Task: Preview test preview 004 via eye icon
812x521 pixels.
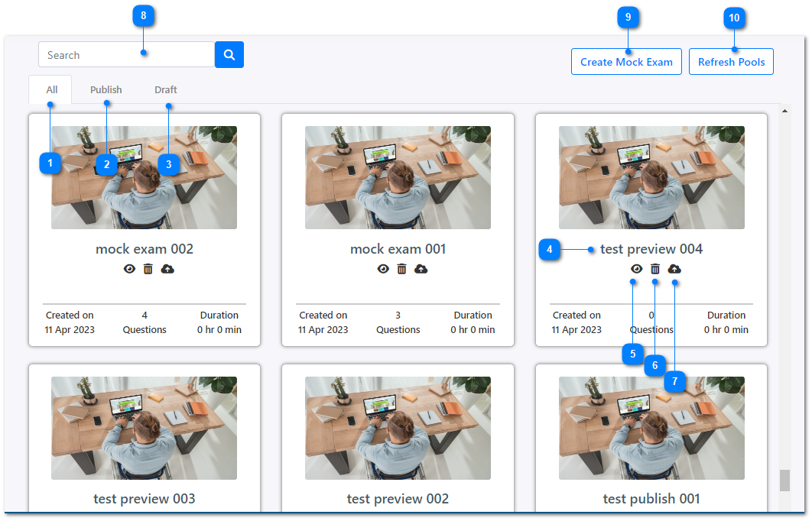Action: (636, 269)
